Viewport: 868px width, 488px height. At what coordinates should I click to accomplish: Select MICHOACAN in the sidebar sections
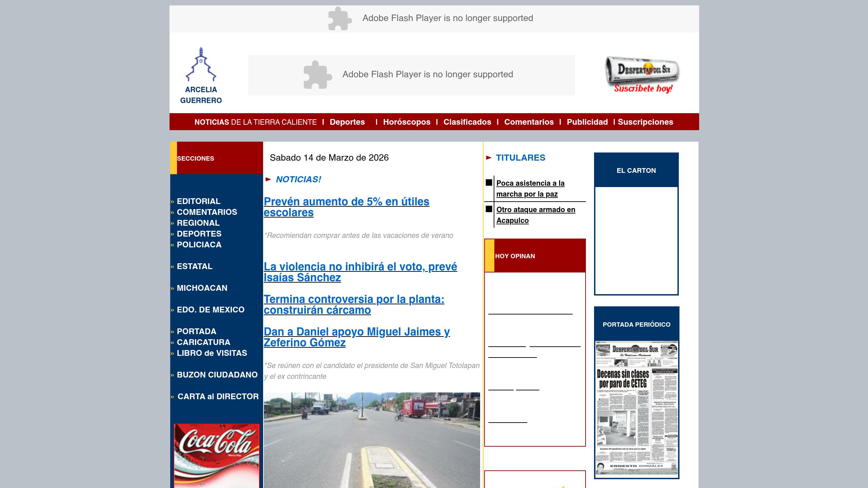click(202, 288)
